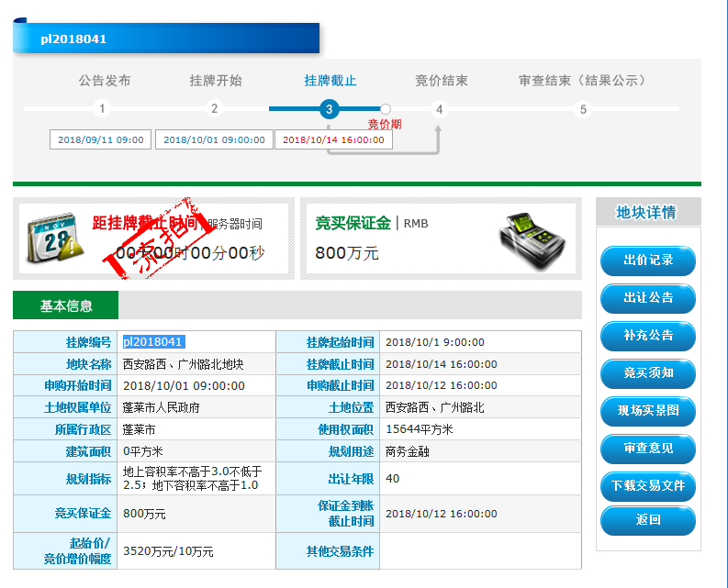The width and height of the screenshot is (728, 588).
Task: Click the 2018/10/14 16:00:00 deadline box
Action: [333, 139]
